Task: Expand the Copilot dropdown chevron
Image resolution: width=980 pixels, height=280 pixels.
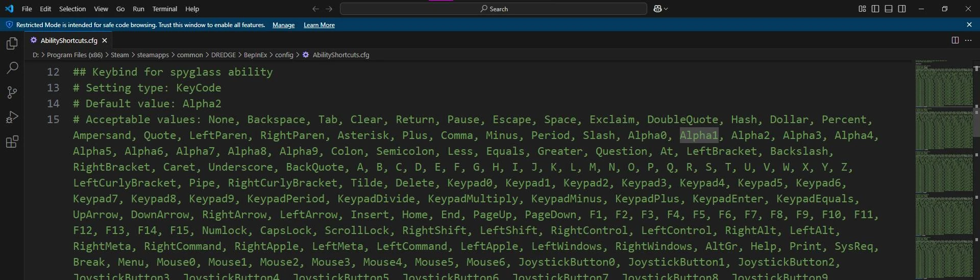Action: pos(666,9)
